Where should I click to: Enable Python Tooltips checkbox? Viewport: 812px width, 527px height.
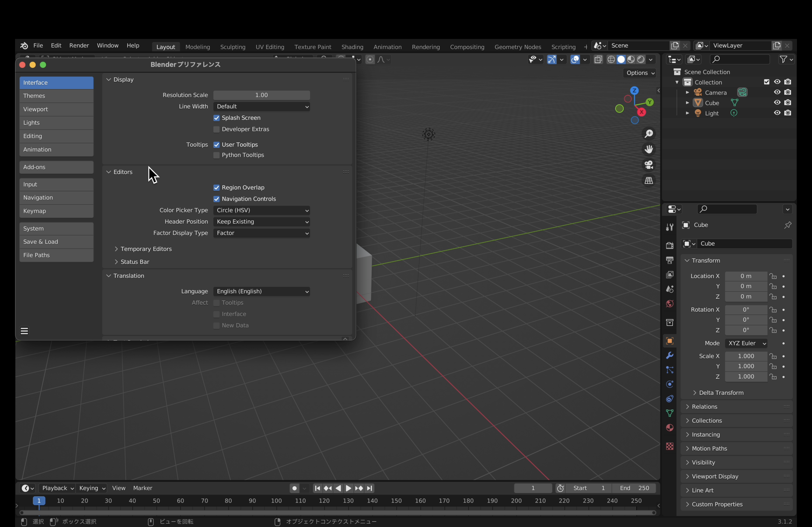pos(216,155)
